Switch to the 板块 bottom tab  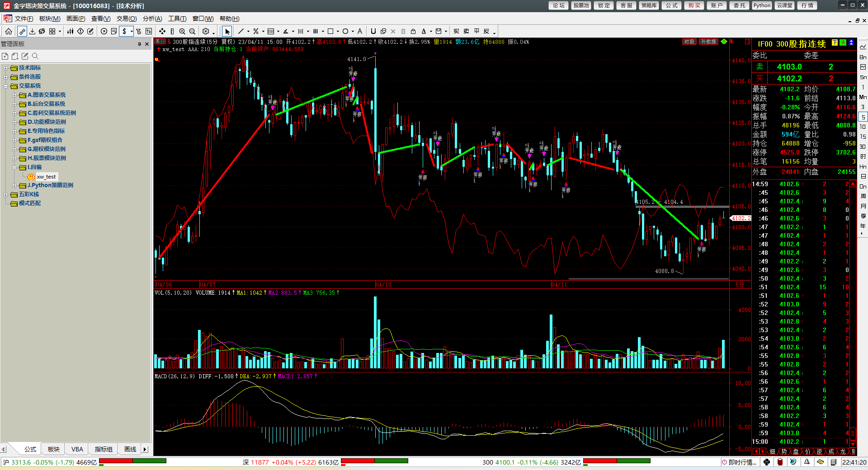click(54, 449)
